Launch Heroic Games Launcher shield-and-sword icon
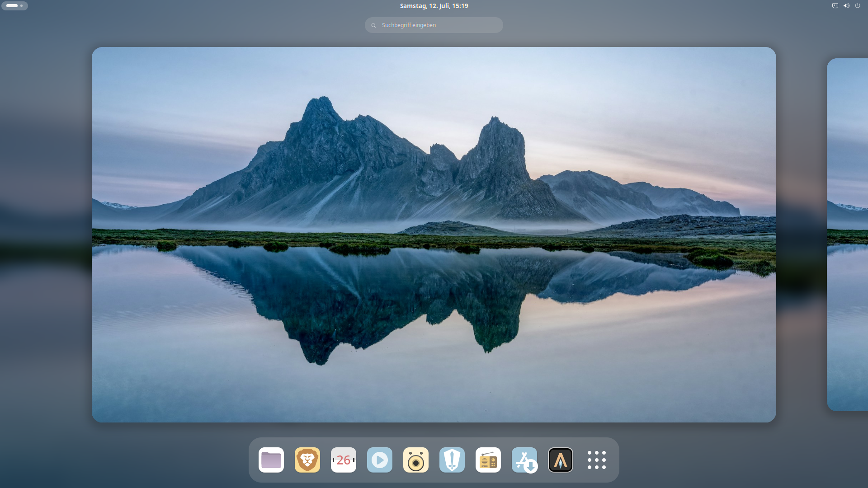The height and width of the screenshot is (488, 868). pyautogui.click(x=452, y=460)
